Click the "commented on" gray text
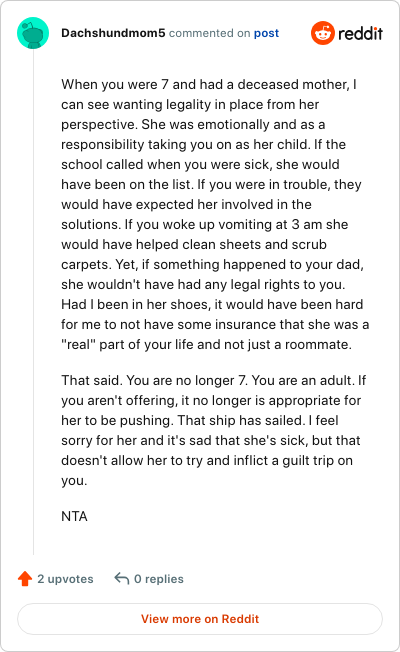 [210, 33]
